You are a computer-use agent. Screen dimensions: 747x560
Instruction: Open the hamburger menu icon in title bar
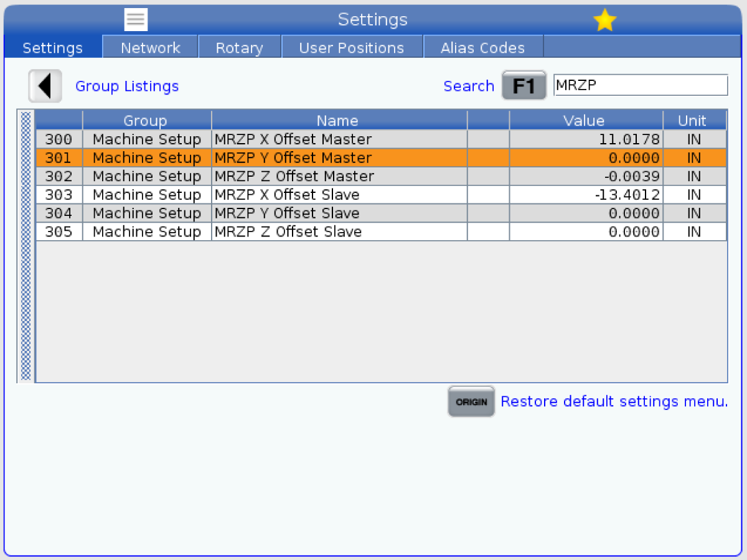tap(136, 20)
